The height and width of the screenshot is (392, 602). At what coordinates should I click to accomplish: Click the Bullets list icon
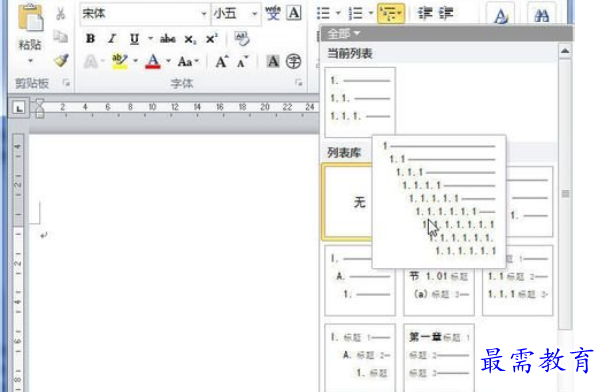(x=323, y=13)
